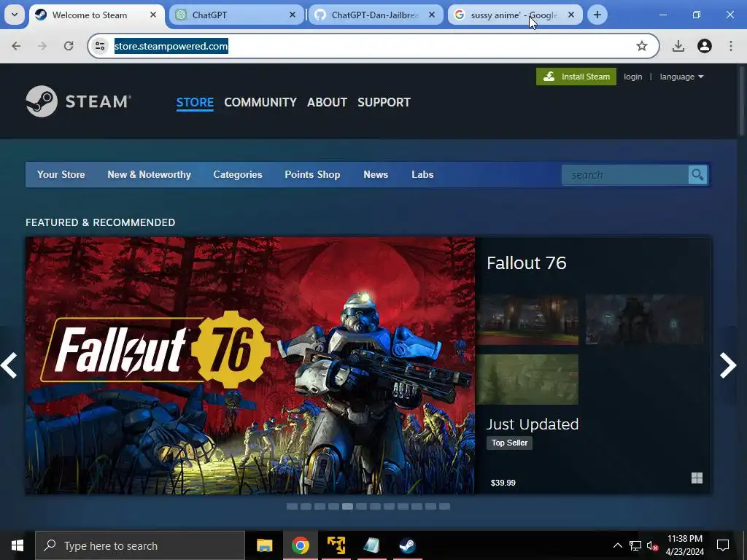Image resolution: width=747 pixels, height=560 pixels.
Task: Select the highlighted active carousel dot
Action: 348,506
